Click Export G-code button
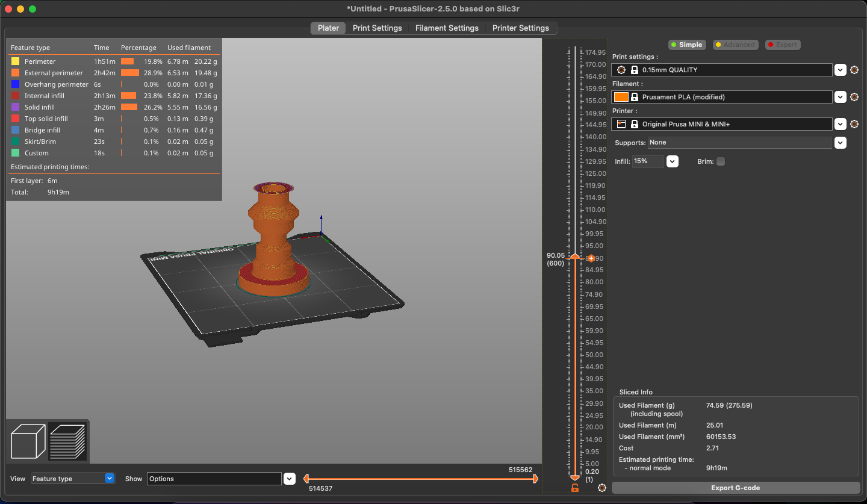The width and height of the screenshot is (867, 504). pos(736,488)
